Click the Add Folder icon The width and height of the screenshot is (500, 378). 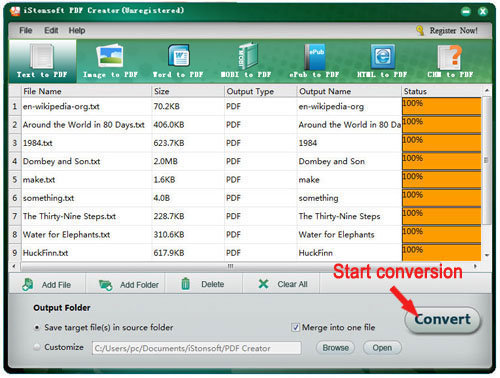pos(106,285)
